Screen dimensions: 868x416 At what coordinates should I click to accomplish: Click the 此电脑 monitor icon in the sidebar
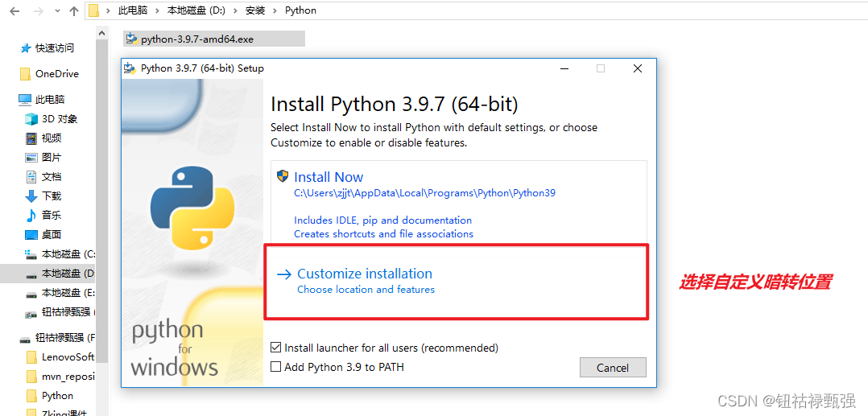click(x=25, y=100)
